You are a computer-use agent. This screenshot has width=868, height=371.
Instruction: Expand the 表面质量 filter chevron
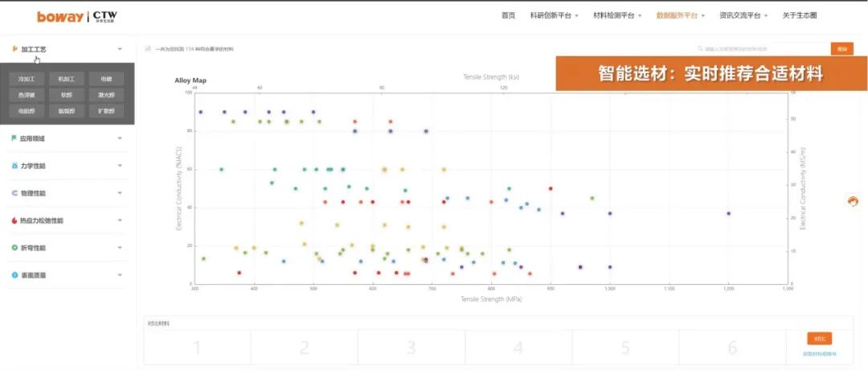click(x=120, y=274)
